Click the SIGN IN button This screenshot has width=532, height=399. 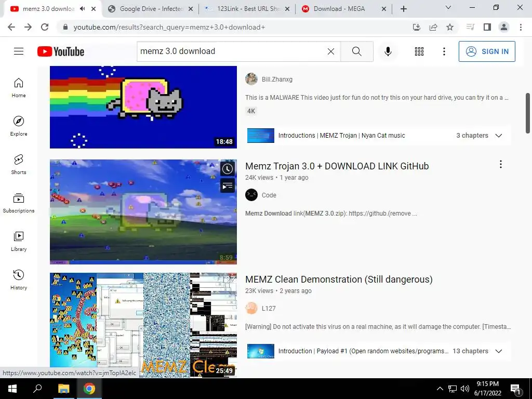pos(486,51)
